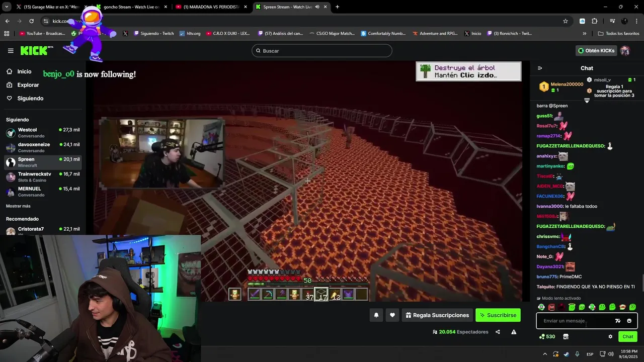The image size is (644, 362).
Task: Open the channel points shop icon
Action: tap(566, 337)
